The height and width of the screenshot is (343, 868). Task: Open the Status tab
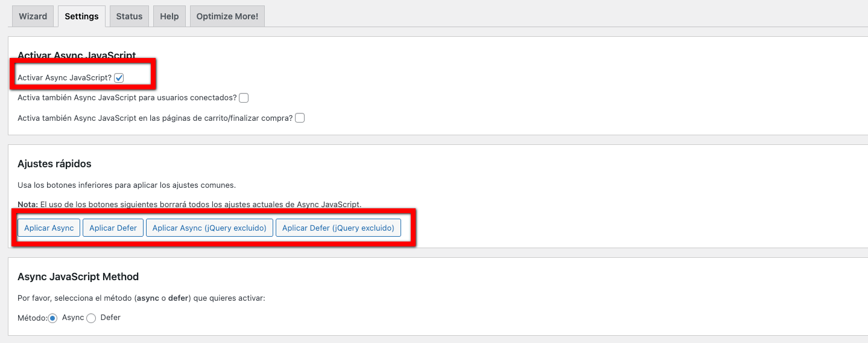click(129, 16)
